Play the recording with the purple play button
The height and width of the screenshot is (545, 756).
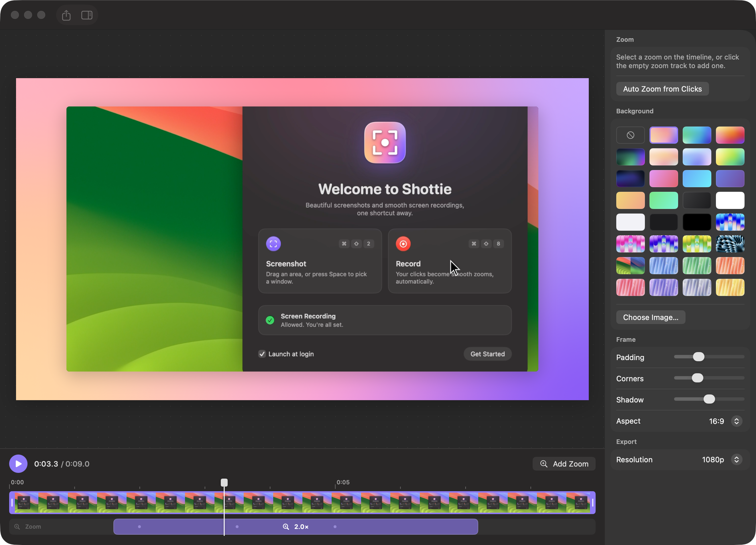(18, 464)
